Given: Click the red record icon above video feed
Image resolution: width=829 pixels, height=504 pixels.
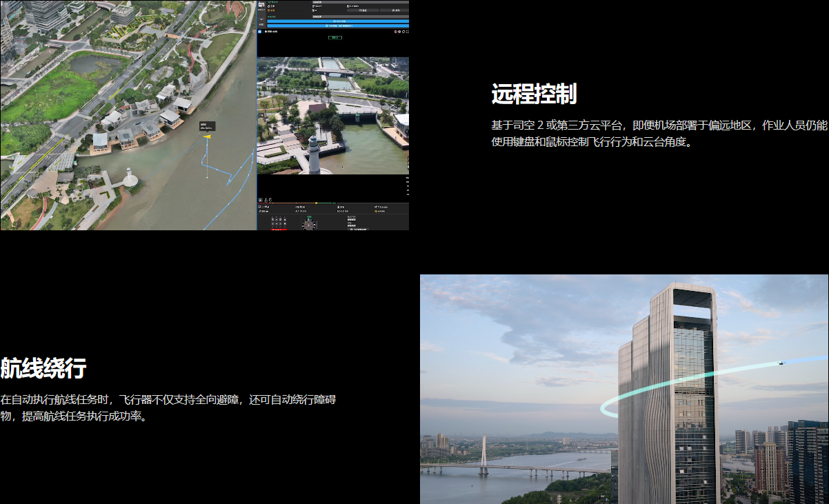Looking at the screenshot, I should click(395, 31).
